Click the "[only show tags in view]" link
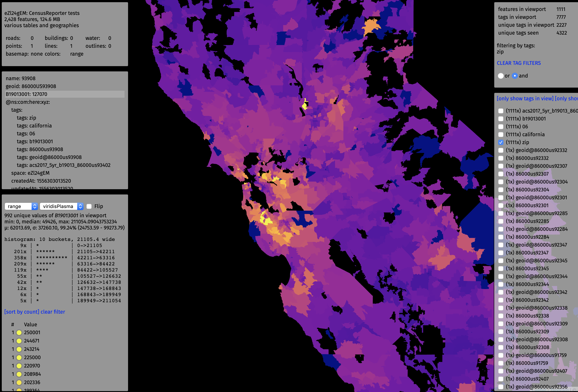 (525, 98)
